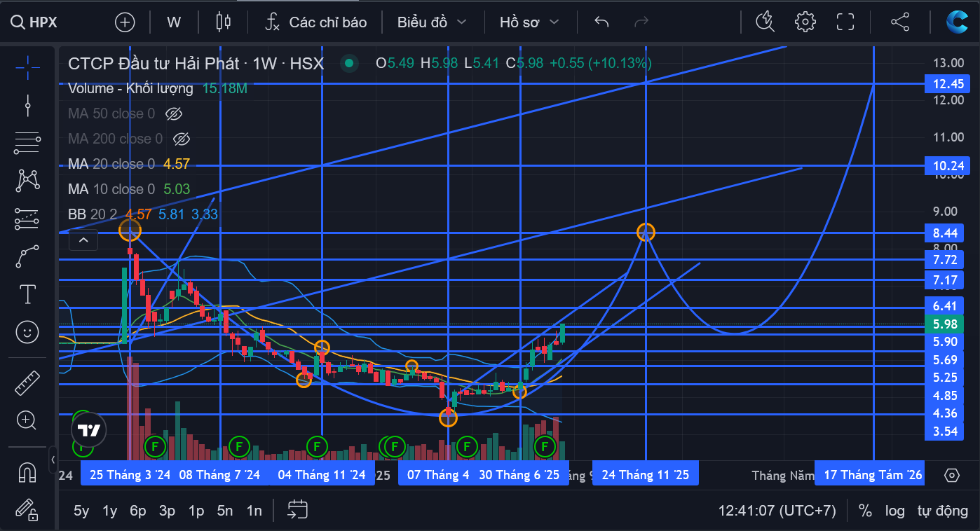The width and height of the screenshot is (980, 531).
Task: Set date range to 5y
Action: point(81,511)
